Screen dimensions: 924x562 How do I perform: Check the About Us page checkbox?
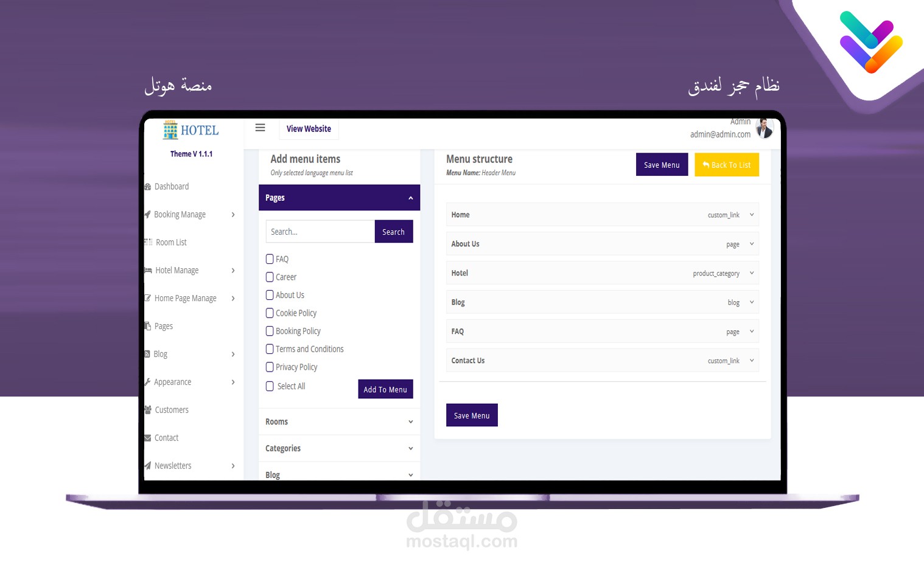270,295
